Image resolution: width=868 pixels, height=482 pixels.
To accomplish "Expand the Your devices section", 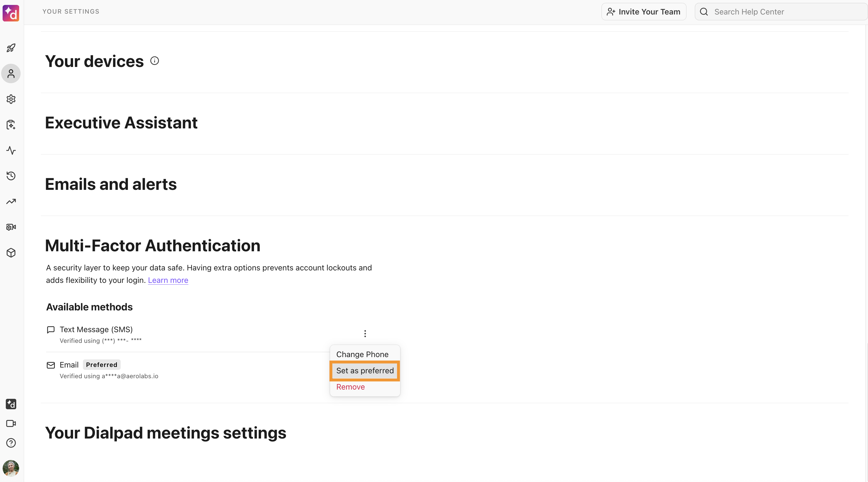I will [94, 61].
